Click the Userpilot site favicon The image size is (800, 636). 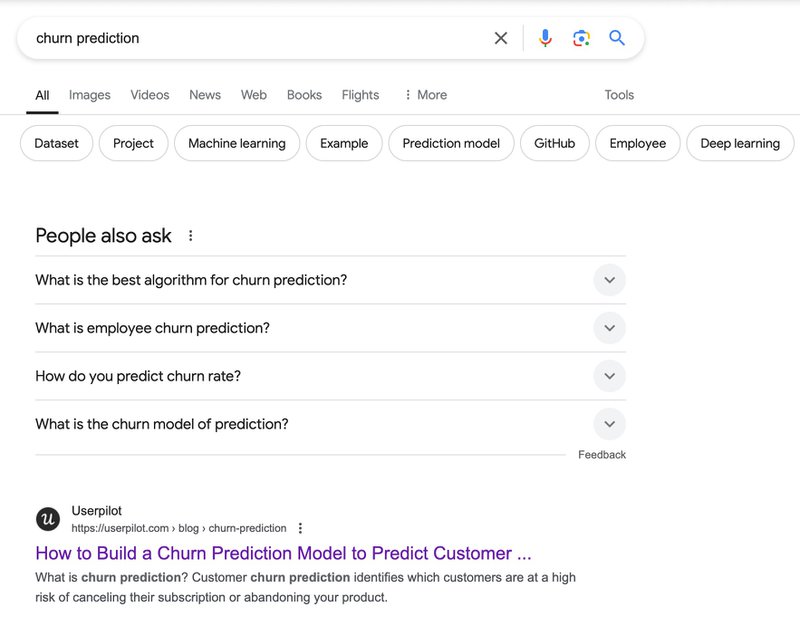coord(48,519)
